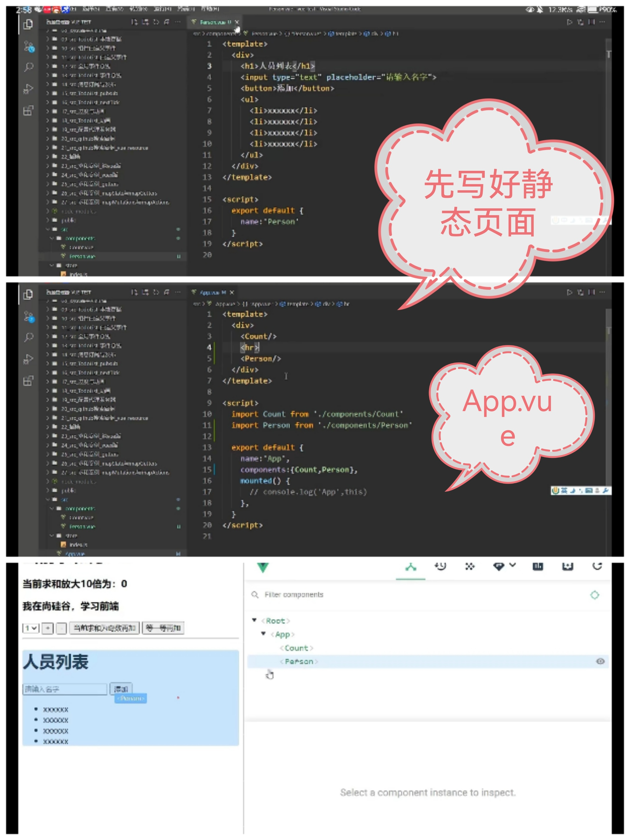Image resolution: width=630 pixels, height=840 pixels.
Task: Toggle the eye icon on the Person row
Action: coord(600,662)
